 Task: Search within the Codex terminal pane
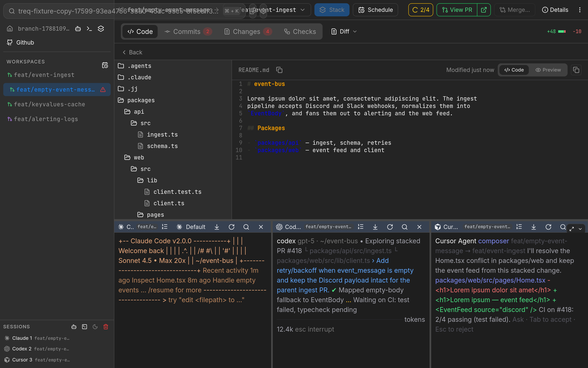pyautogui.click(x=404, y=227)
